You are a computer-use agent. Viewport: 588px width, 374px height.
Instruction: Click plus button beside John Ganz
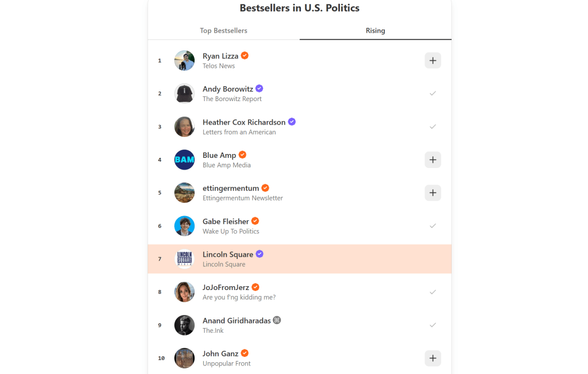(x=432, y=358)
